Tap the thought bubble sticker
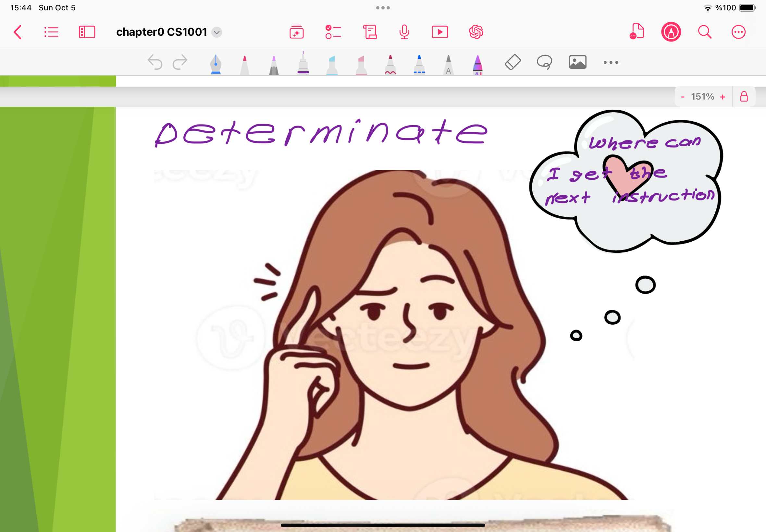The image size is (766, 532). [626, 181]
